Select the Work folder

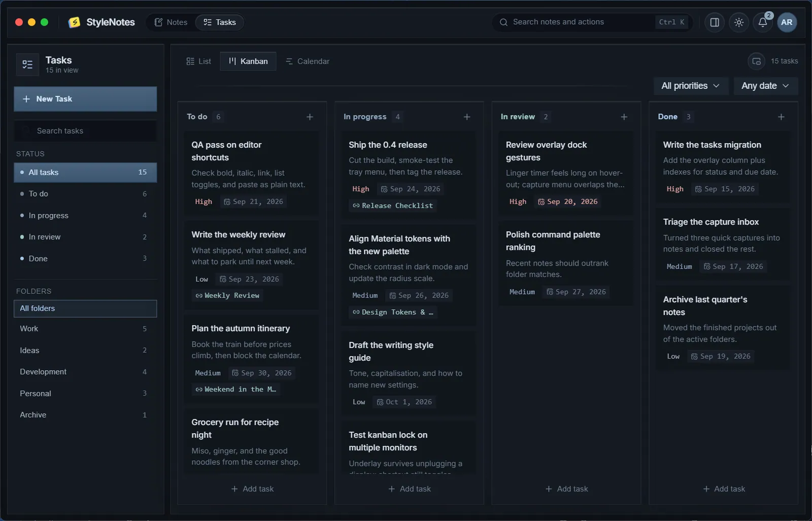click(x=85, y=329)
